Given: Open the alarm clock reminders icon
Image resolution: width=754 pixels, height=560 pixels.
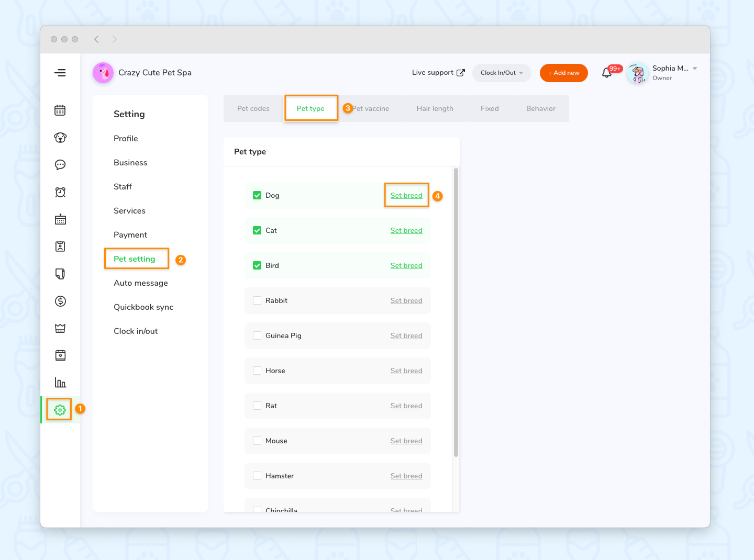Looking at the screenshot, I should [60, 192].
